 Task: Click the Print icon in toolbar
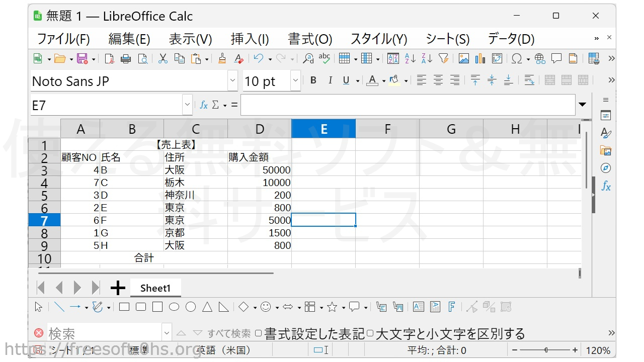(x=126, y=59)
